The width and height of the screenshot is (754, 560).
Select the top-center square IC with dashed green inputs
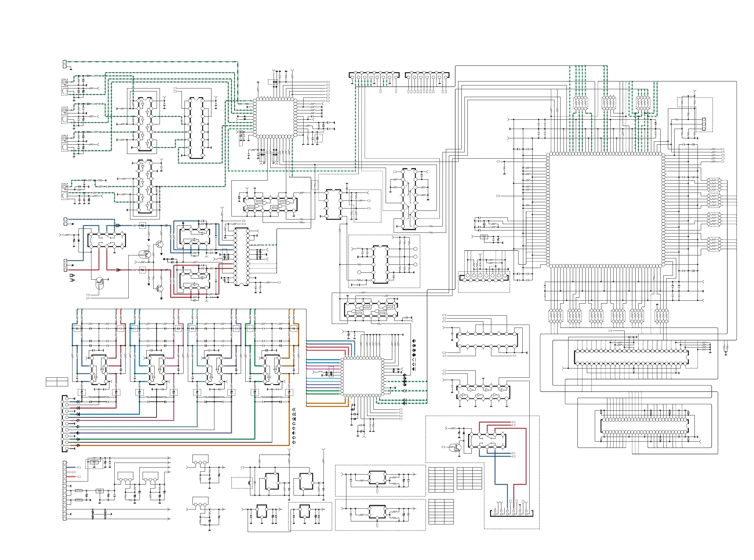[275, 118]
